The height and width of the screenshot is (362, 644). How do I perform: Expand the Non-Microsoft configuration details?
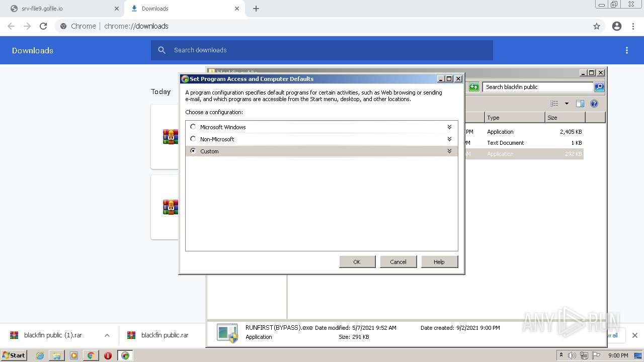click(x=449, y=139)
